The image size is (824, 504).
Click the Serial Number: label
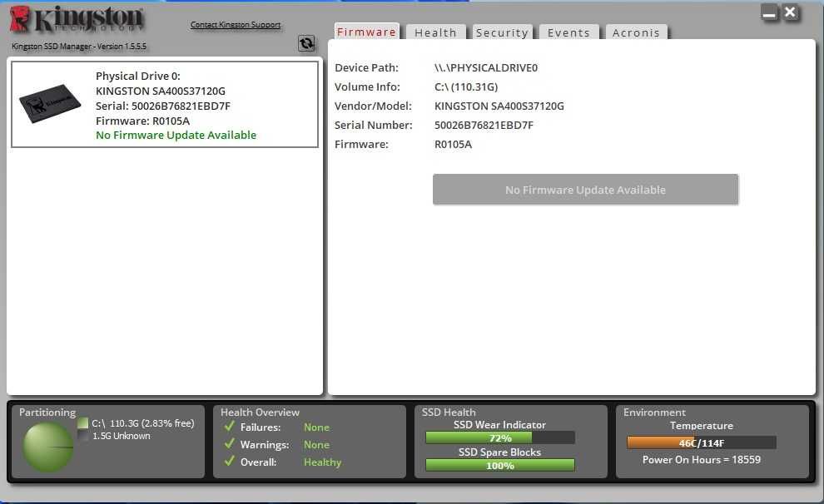[374, 125]
